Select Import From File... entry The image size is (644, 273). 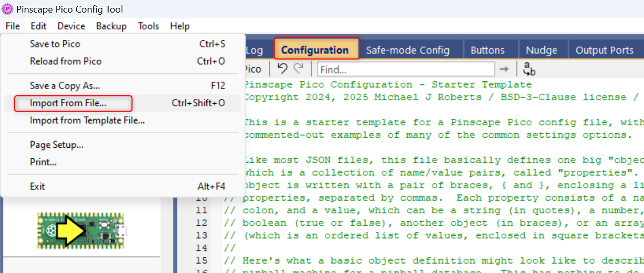pos(123,103)
